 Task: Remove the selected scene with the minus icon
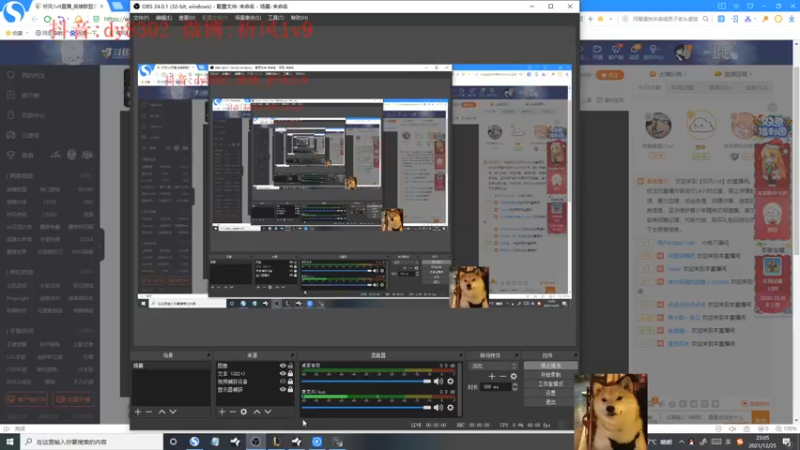click(148, 412)
